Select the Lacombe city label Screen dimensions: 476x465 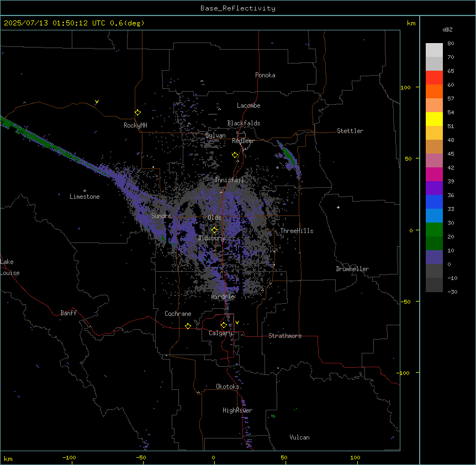[x=248, y=105]
